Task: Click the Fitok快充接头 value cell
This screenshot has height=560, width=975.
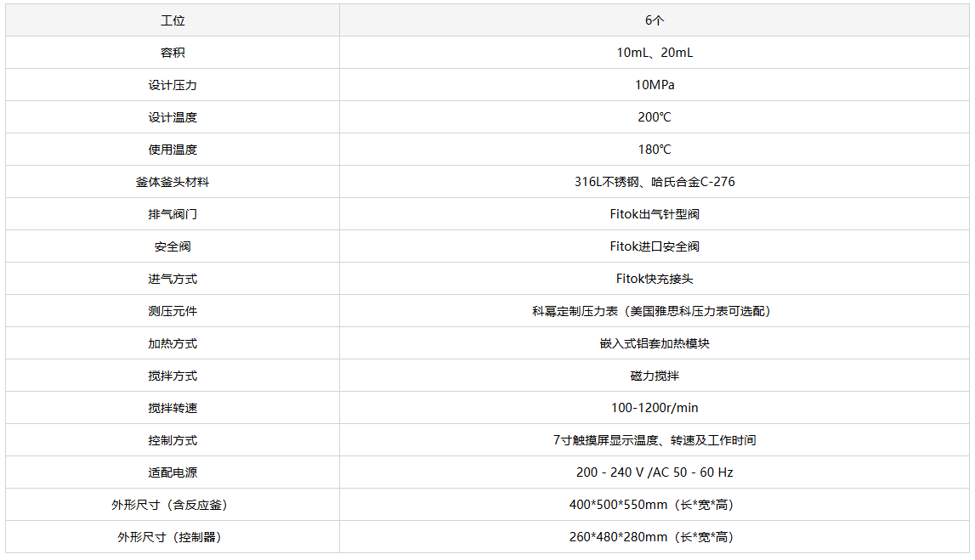Action: pyautogui.click(x=655, y=279)
